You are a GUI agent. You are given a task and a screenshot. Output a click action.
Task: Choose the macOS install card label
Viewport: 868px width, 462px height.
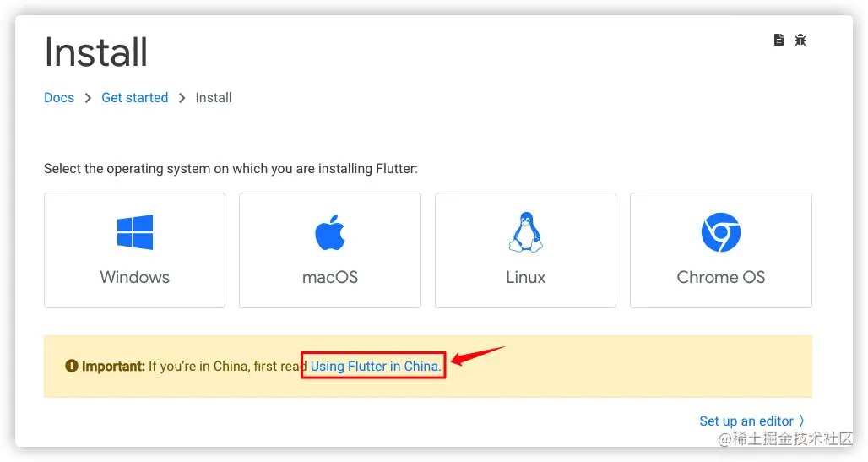330,277
